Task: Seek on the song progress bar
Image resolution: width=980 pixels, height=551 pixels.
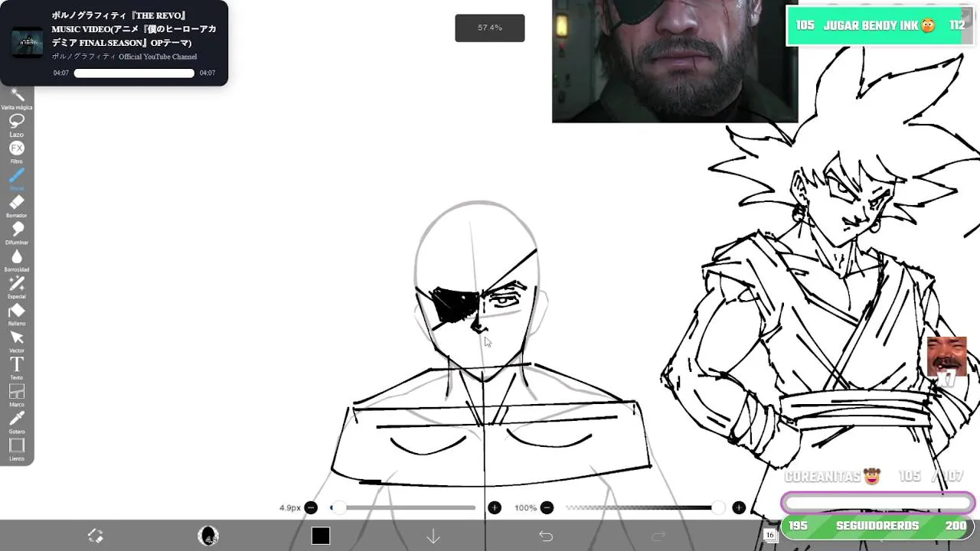Action: point(134,73)
